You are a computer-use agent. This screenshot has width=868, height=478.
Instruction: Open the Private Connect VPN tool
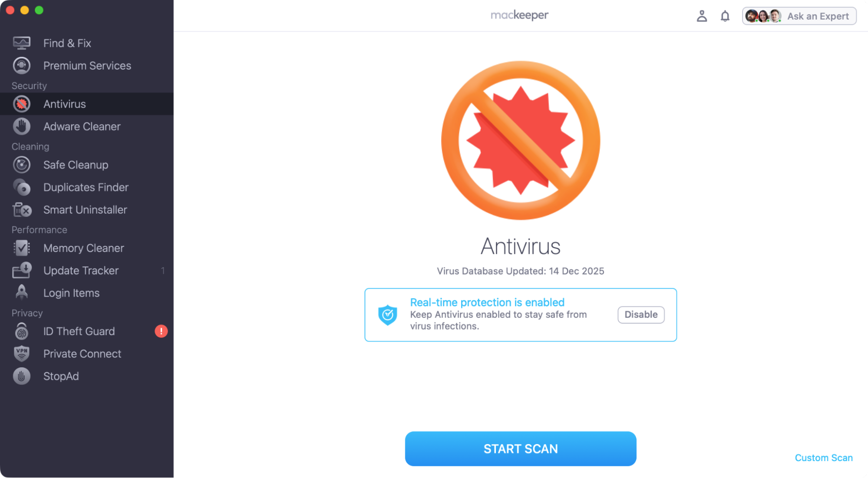21,354
